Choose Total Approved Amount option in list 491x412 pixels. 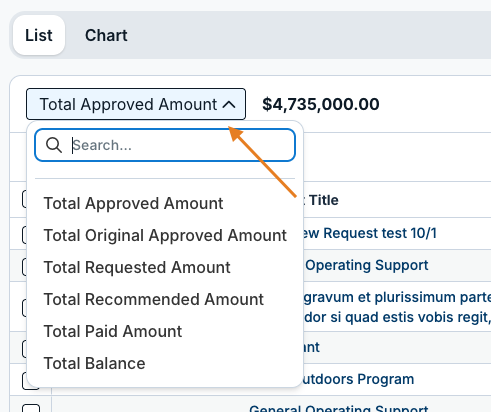pos(133,203)
